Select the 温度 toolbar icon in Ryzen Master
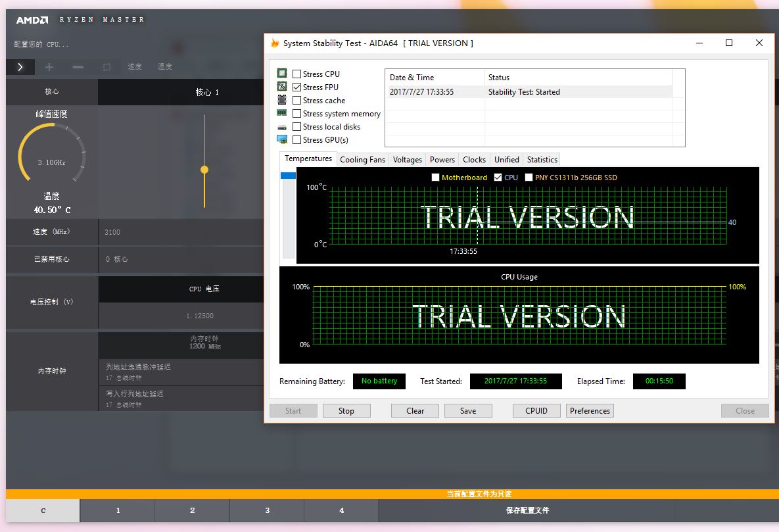The width and height of the screenshot is (779, 532). [x=164, y=66]
